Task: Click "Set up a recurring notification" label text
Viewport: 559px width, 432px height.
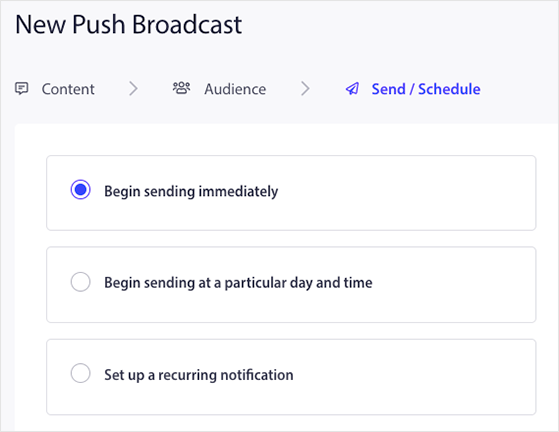Action: click(x=199, y=375)
